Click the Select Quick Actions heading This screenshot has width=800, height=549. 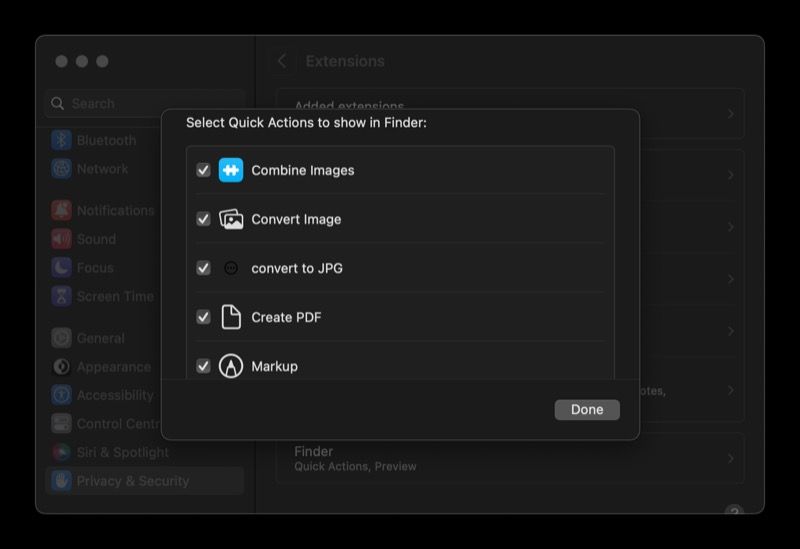306,123
